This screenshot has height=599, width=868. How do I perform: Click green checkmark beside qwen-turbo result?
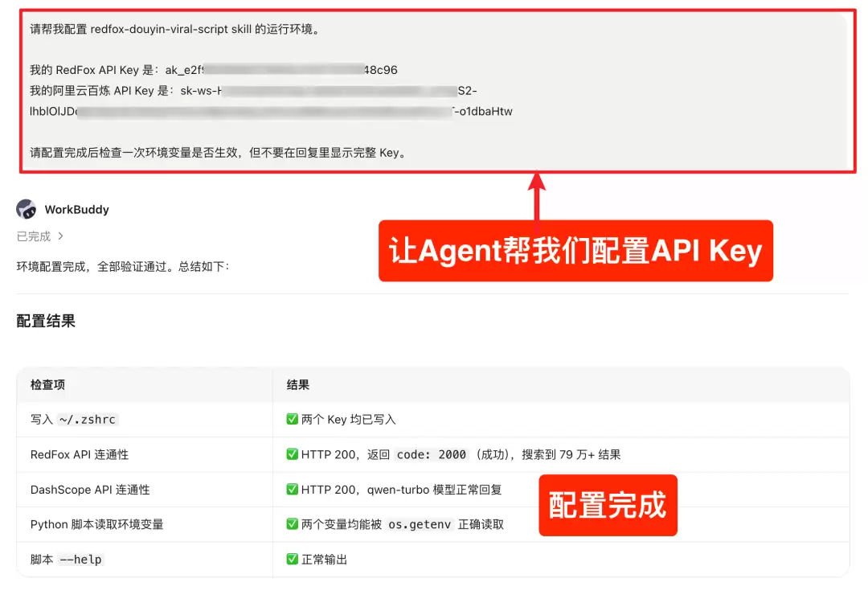[293, 490]
